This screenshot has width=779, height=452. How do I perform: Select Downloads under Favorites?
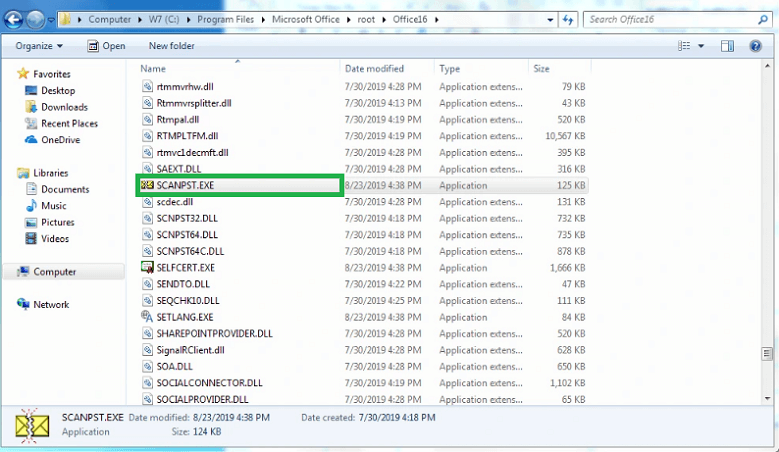tap(64, 107)
